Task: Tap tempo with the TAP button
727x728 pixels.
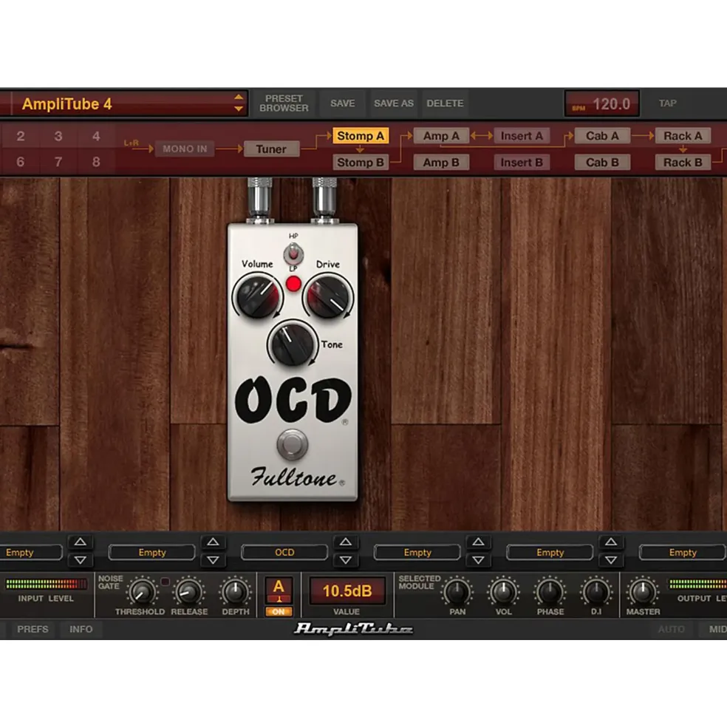Action: point(668,103)
